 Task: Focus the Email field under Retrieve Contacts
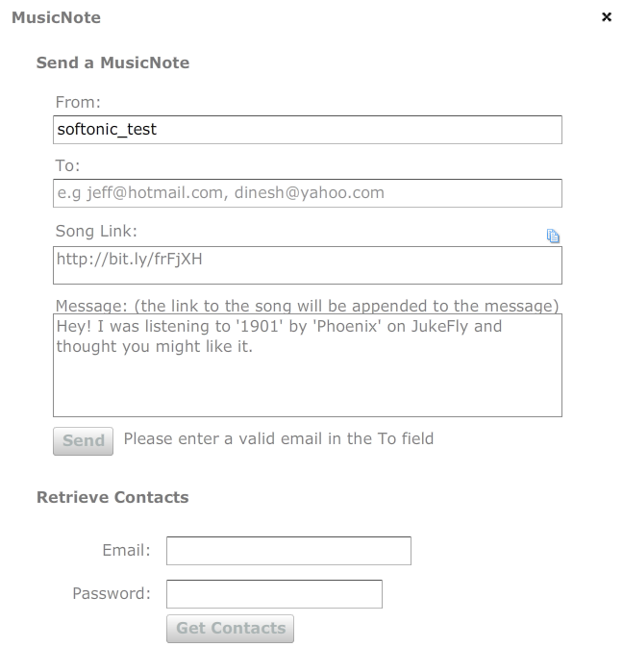pyautogui.click(x=288, y=551)
